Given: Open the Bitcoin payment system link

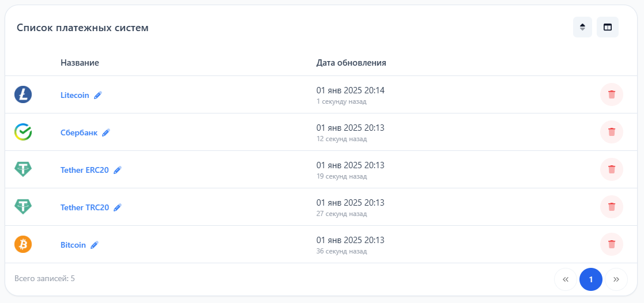Looking at the screenshot, I should tap(73, 245).
